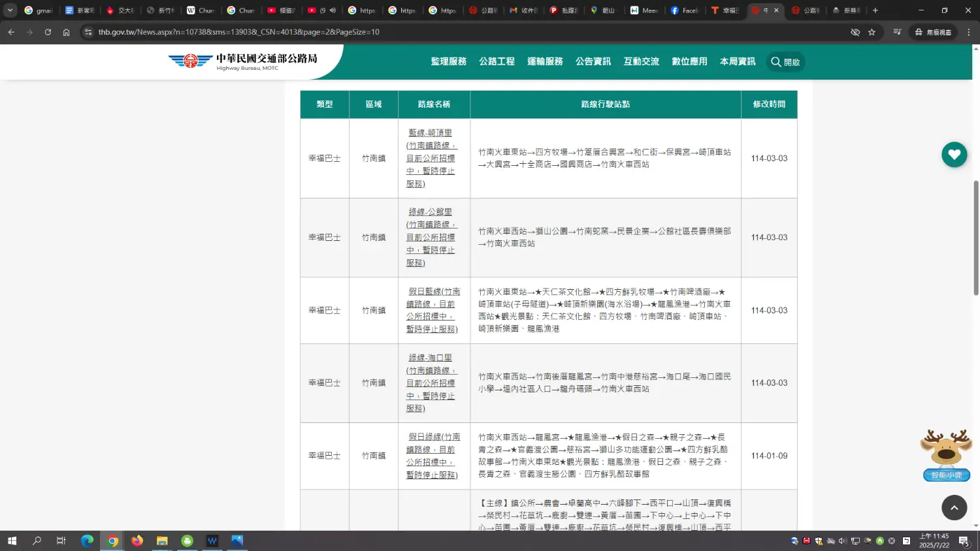Click the tracking protection eye icon

click(x=855, y=32)
